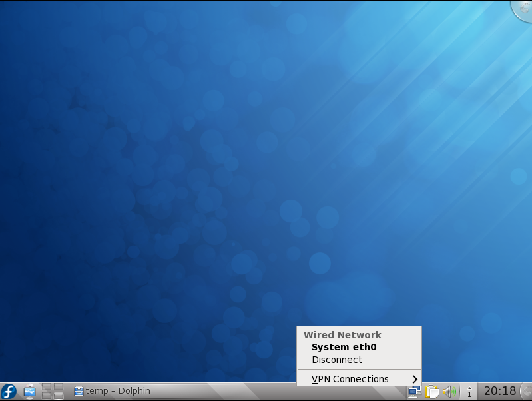Open the Klipper clipboard tray icon
Image resolution: width=532 pixels, height=401 pixels.
[432, 392]
